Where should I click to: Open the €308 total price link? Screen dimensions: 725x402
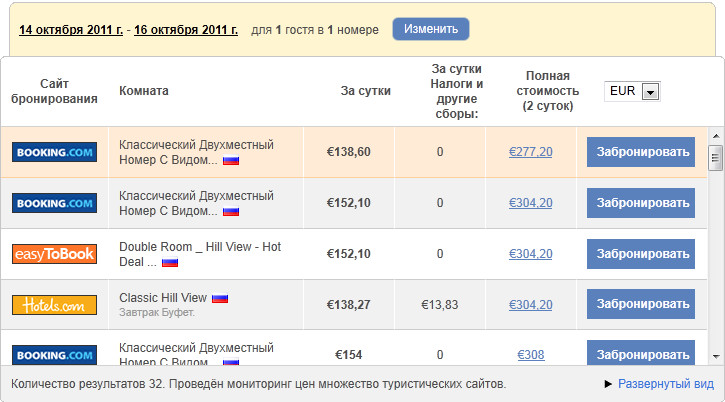(x=531, y=354)
